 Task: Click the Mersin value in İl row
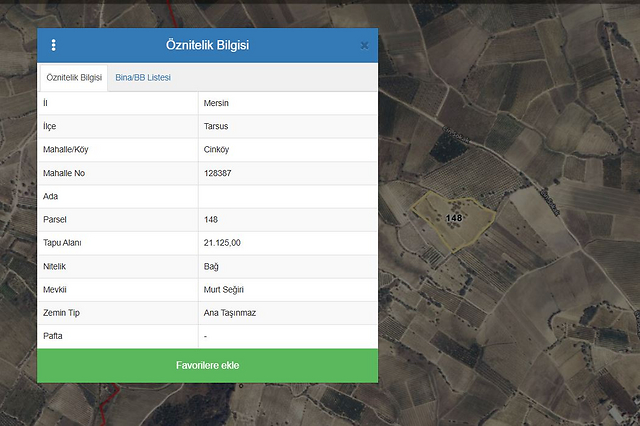[x=216, y=103]
